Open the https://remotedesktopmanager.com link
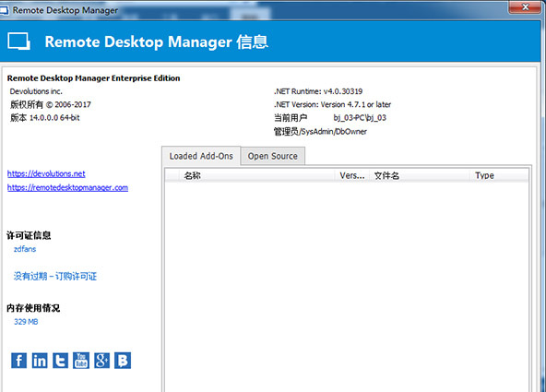The width and height of the screenshot is (546, 392). tap(67, 187)
